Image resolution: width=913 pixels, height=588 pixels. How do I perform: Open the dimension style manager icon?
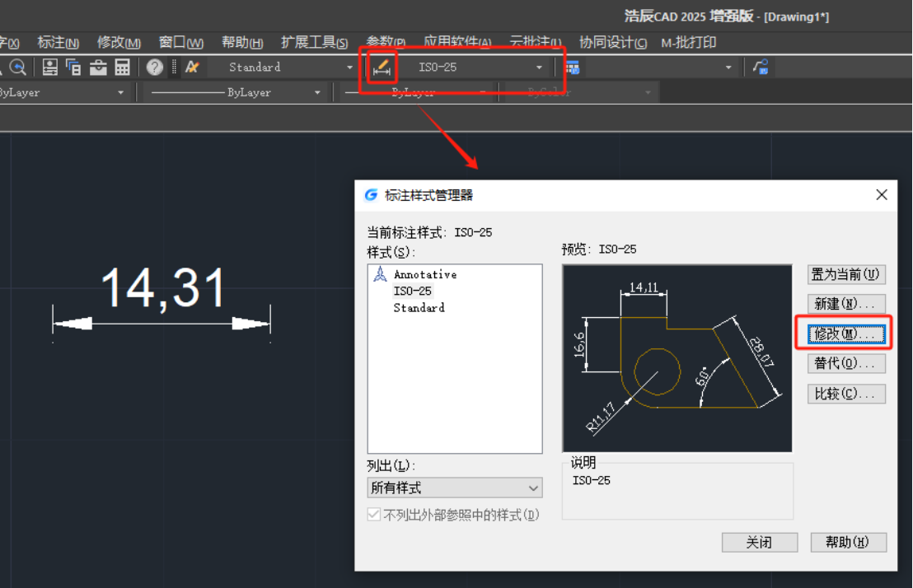click(382, 67)
